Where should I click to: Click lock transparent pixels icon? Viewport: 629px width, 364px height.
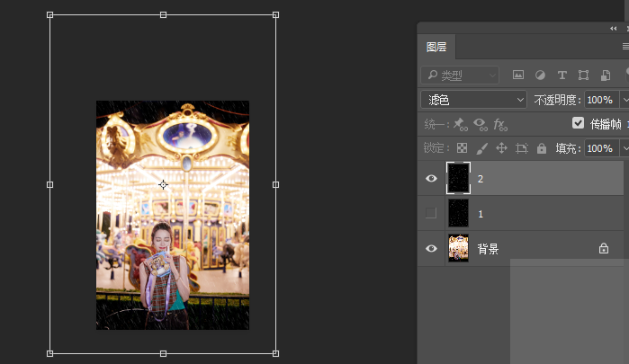point(462,148)
